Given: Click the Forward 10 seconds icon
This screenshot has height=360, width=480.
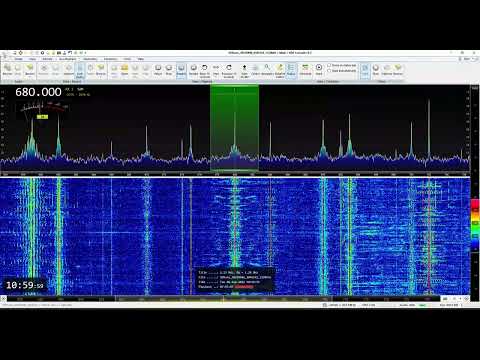Looking at the screenshot, I should point(229,71).
